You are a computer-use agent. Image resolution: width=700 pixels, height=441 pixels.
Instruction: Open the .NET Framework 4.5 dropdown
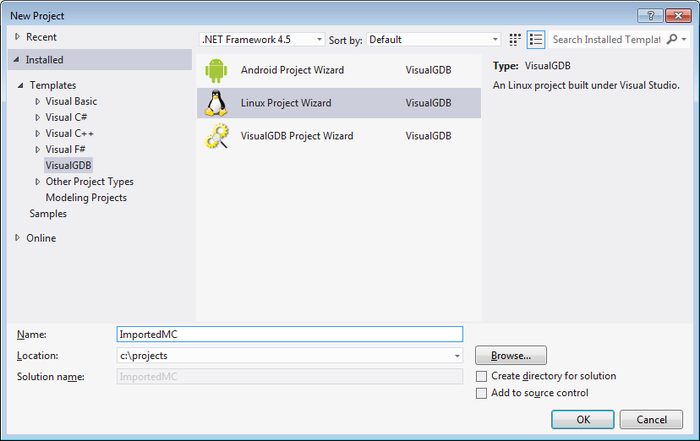pyautogui.click(x=262, y=40)
